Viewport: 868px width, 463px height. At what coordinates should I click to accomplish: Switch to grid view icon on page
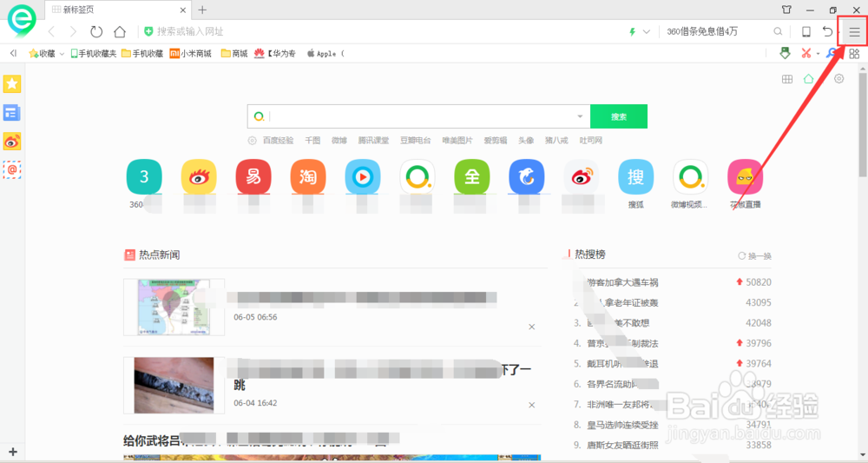point(786,79)
